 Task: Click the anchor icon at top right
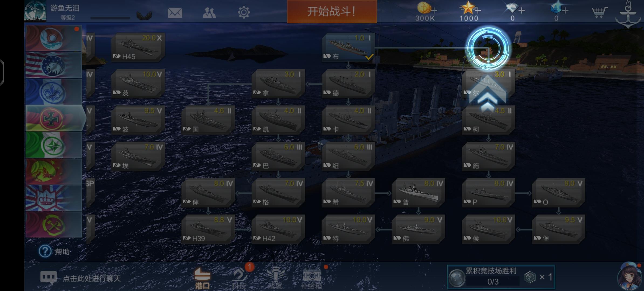pyautogui.click(x=628, y=15)
